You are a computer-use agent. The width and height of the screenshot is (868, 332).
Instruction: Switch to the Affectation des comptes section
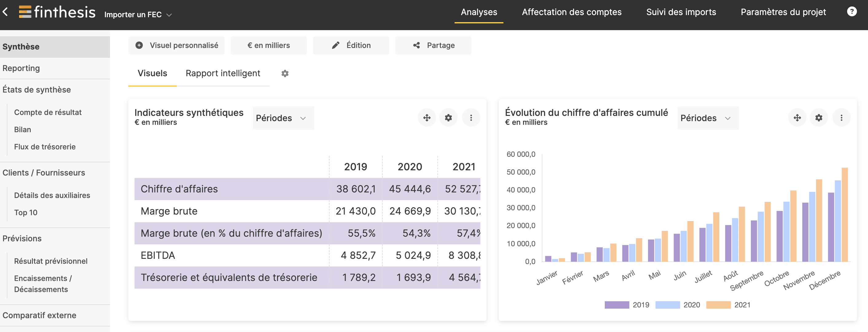click(x=572, y=12)
